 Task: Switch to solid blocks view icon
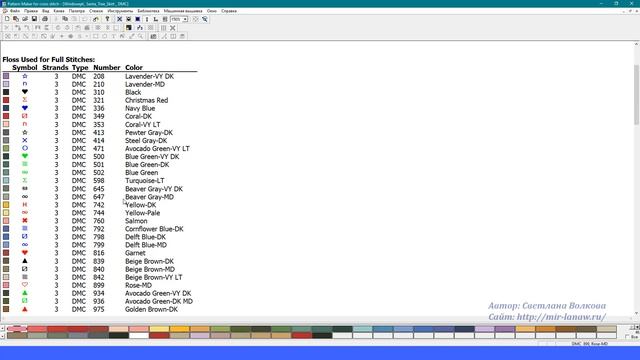(x=138, y=19)
